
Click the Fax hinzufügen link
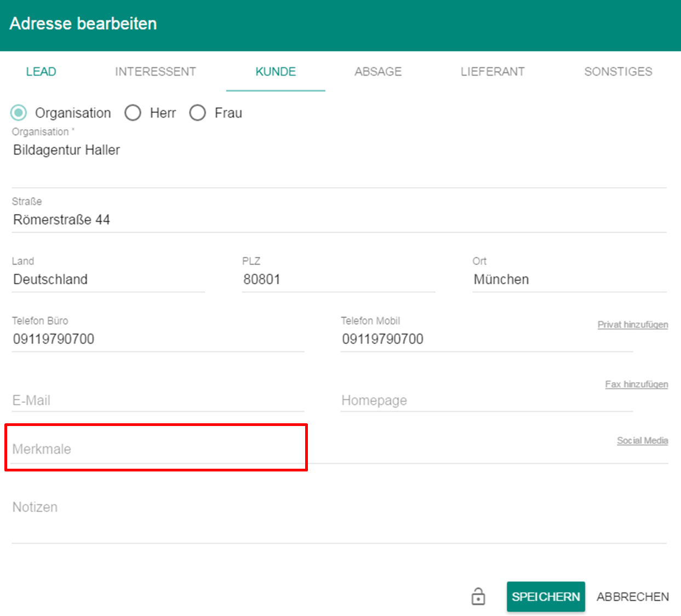tap(637, 384)
